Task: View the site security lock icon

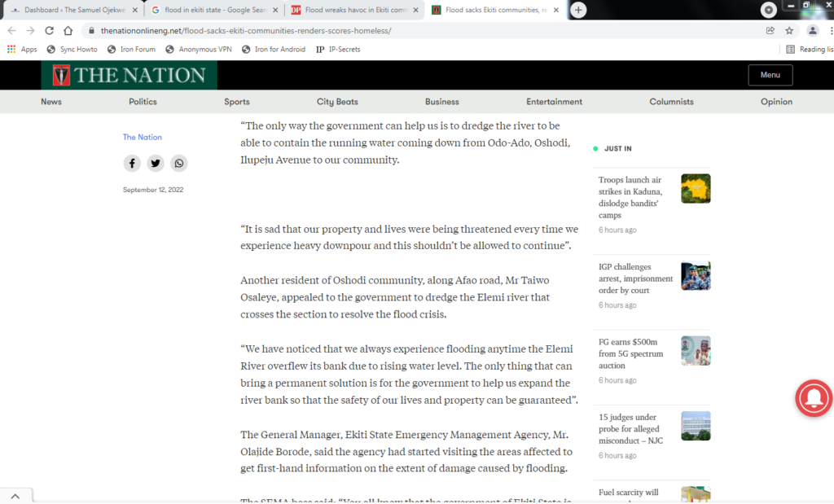Action: [x=91, y=31]
